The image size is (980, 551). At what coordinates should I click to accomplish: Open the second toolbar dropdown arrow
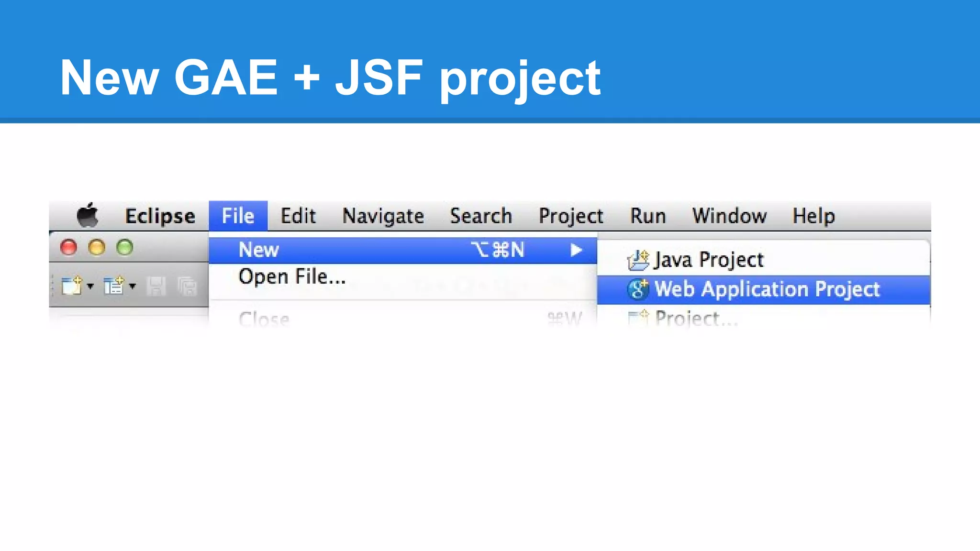tap(133, 287)
